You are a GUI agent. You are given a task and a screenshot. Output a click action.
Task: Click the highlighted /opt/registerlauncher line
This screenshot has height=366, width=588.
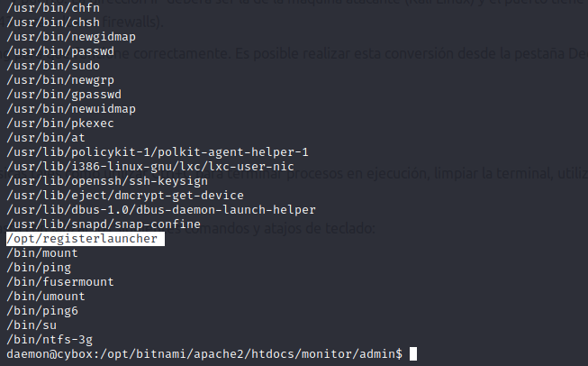click(x=86, y=239)
